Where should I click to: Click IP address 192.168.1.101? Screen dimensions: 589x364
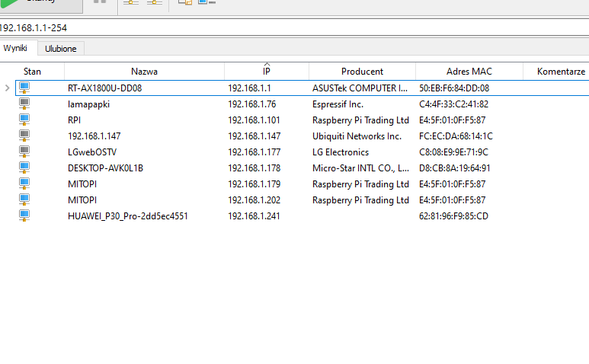point(254,120)
